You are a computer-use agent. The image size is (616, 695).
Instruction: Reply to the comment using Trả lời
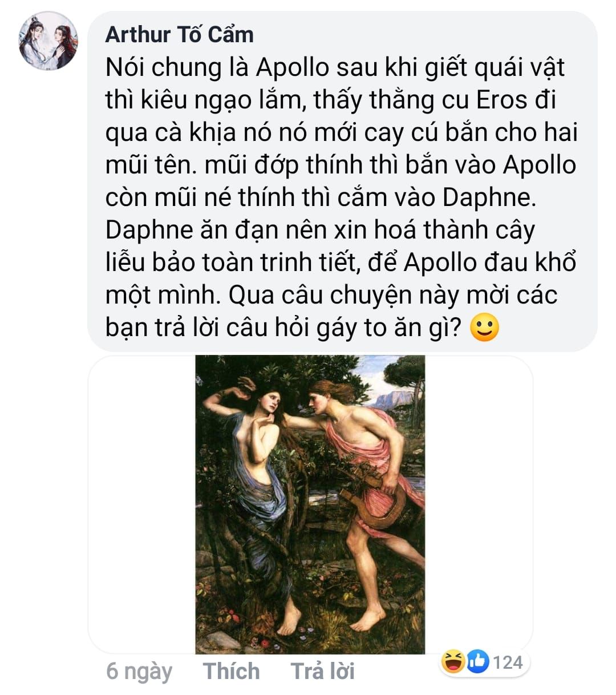pyautogui.click(x=323, y=671)
